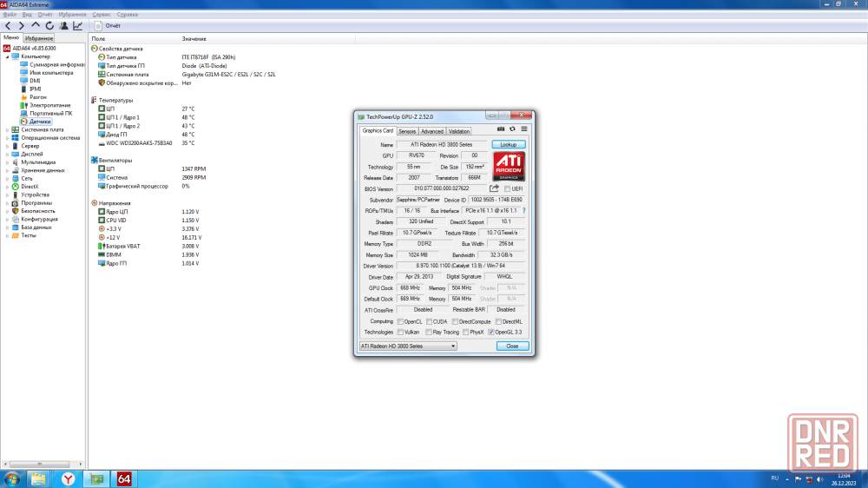This screenshot has width=868, height=488.
Task: Click the GPU-Z taskbar icon
Action: [97, 479]
